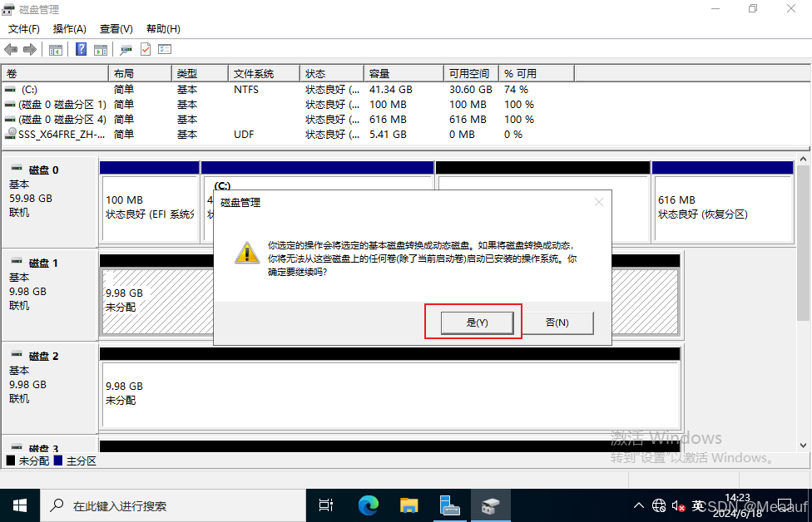Viewport: 812px width, 522px height.
Task: Confirm with the 是(Y) button
Action: click(x=477, y=323)
